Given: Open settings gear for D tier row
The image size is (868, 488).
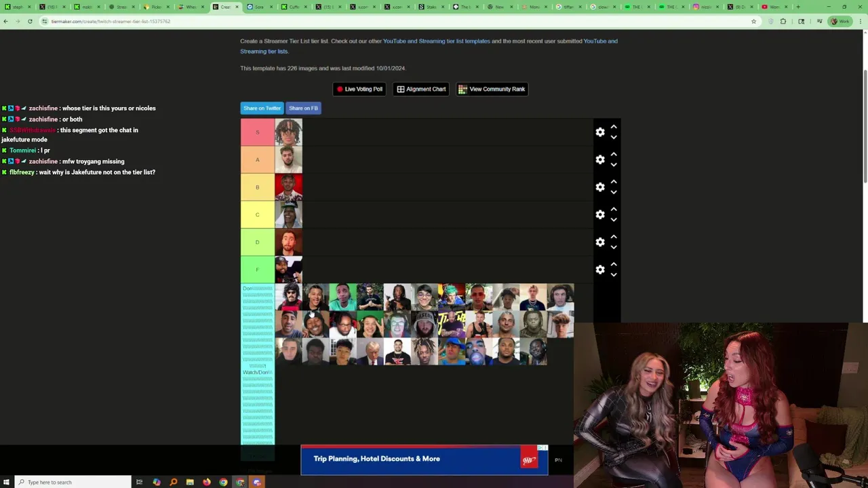Looking at the screenshot, I should click(x=600, y=242).
